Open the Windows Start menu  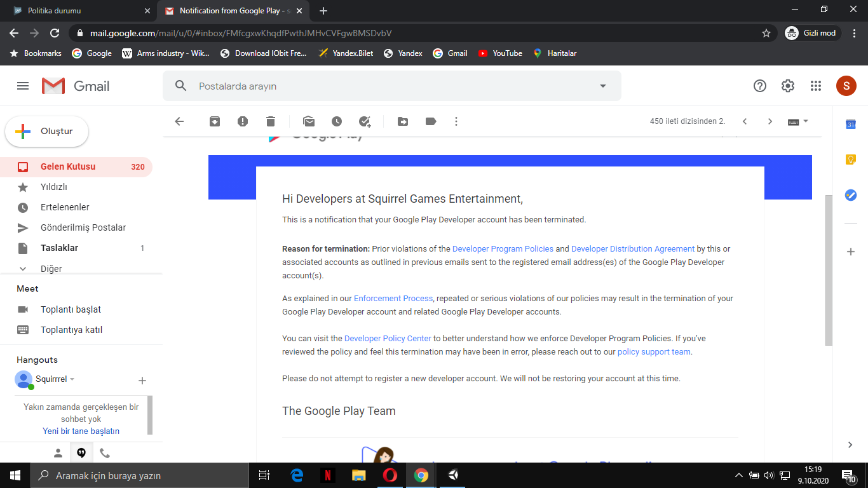[15, 475]
